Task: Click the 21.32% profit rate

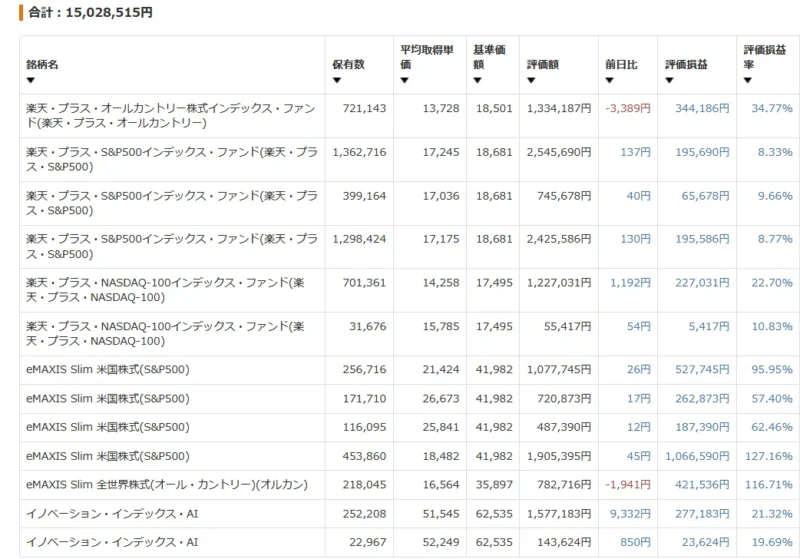Action: click(x=772, y=514)
